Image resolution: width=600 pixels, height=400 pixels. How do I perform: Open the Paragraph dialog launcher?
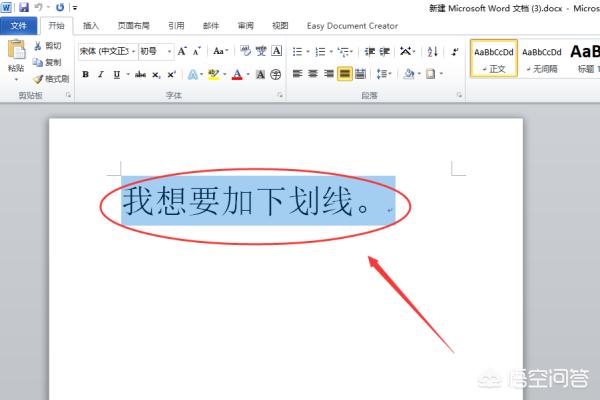(x=459, y=95)
